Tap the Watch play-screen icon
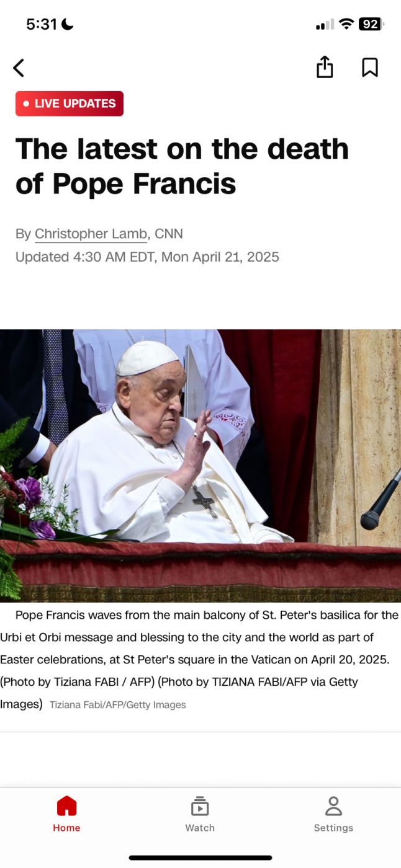401x868 pixels. (200, 806)
